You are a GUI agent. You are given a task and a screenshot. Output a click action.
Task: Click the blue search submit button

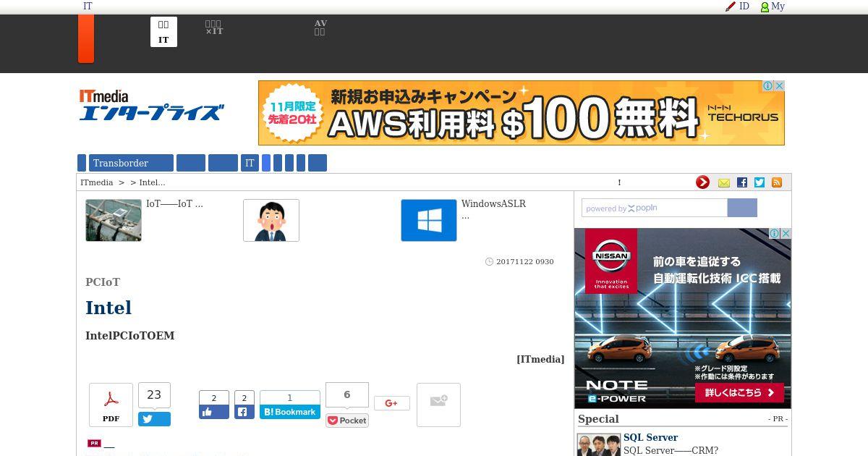[742, 208]
